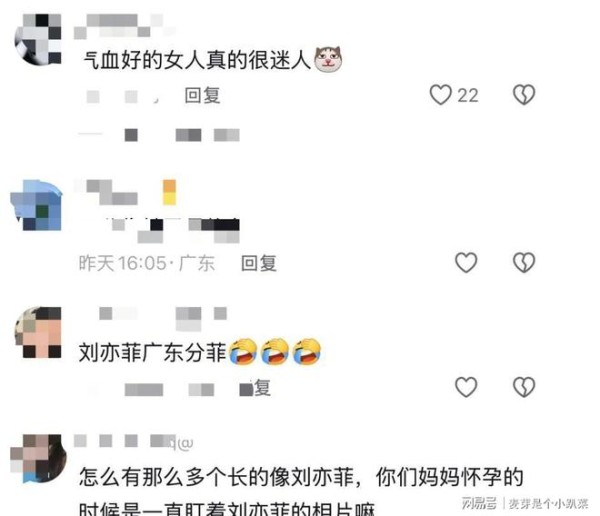Dislike the comment posted 昨天 16:05 广东
Viewport: 600px width, 516px height.
tap(524, 263)
